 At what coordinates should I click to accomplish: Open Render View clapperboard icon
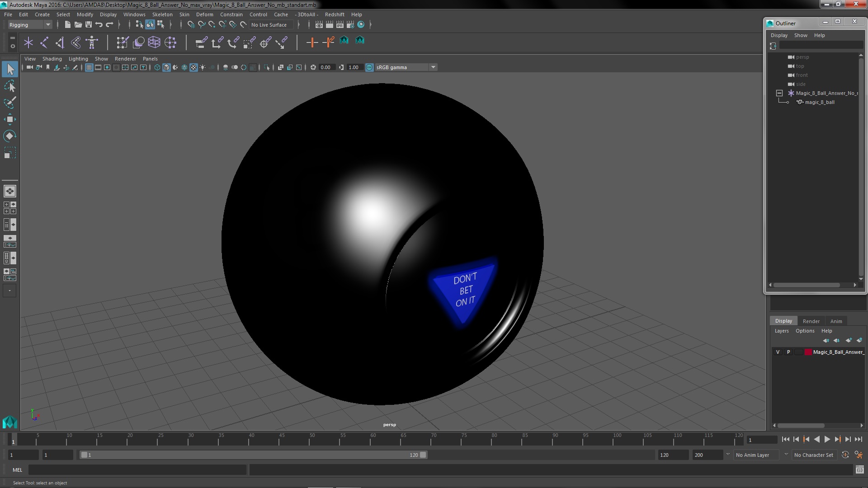coord(319,25)
